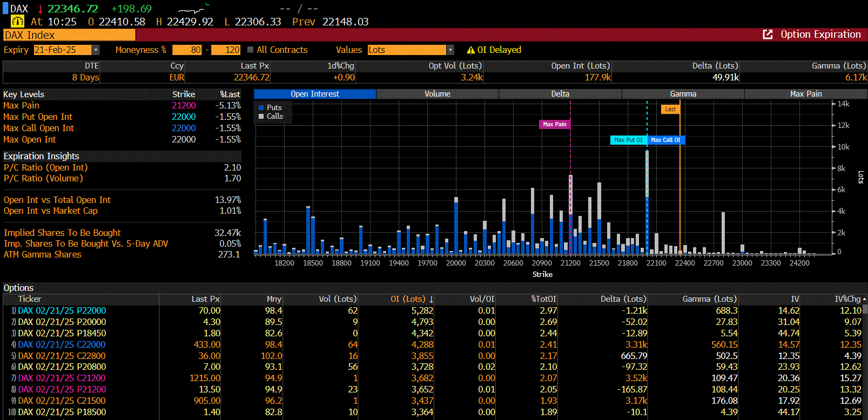Click the OI Delayed warning triangle
The image size is (868, 420).
point(470,50)
